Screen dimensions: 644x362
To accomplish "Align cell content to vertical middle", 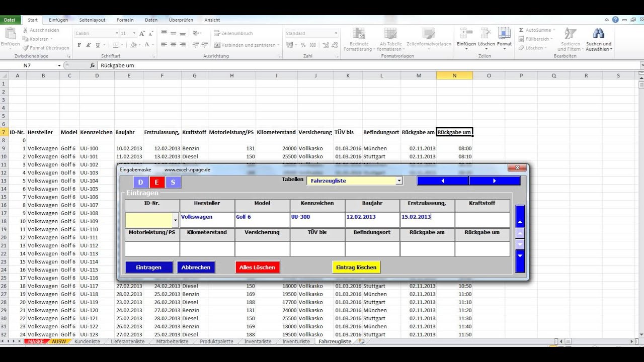I will pyautogui.click(x=174, y=33).
